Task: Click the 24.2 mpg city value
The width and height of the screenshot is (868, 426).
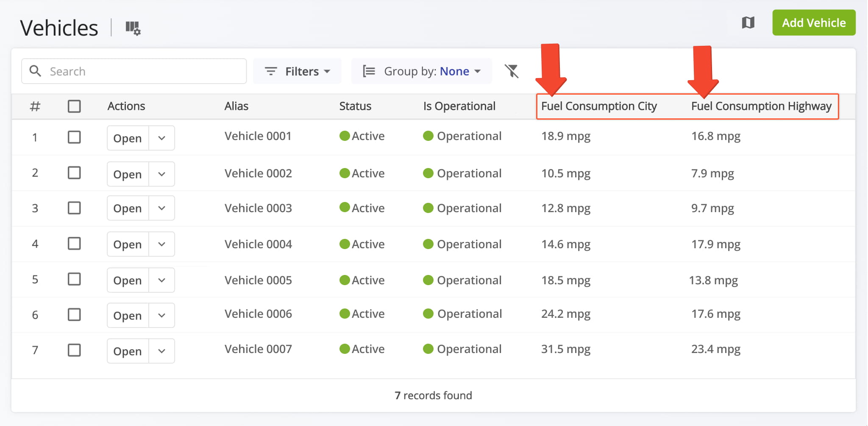Action: 566,314
